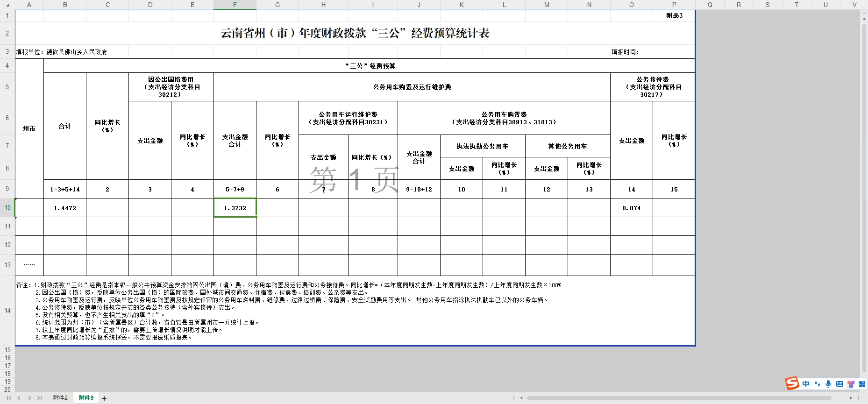Open the Sogou toolbox grid icon
The height and width of the screenshot is (404, 868).
click(x=862, y=384)
